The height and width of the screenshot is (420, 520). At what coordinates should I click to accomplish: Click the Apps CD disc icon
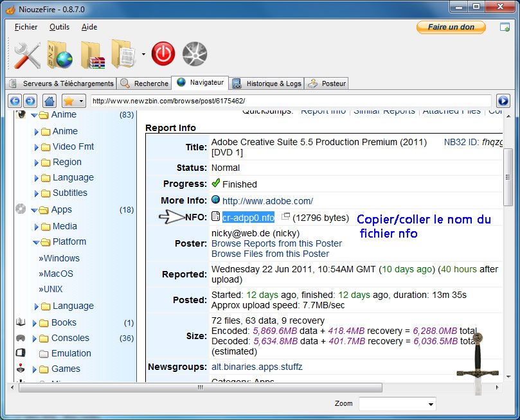click(x=21, y=209)
